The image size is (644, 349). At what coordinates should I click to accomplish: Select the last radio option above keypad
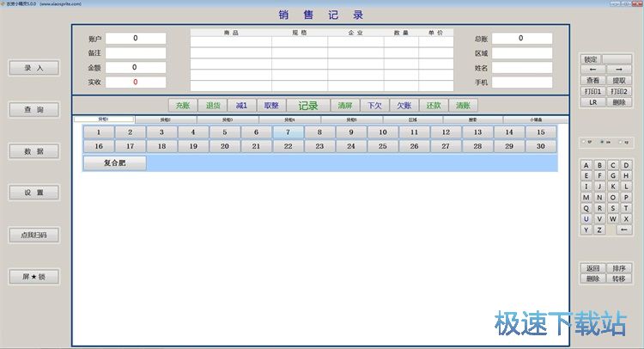(x=620, y=142)
